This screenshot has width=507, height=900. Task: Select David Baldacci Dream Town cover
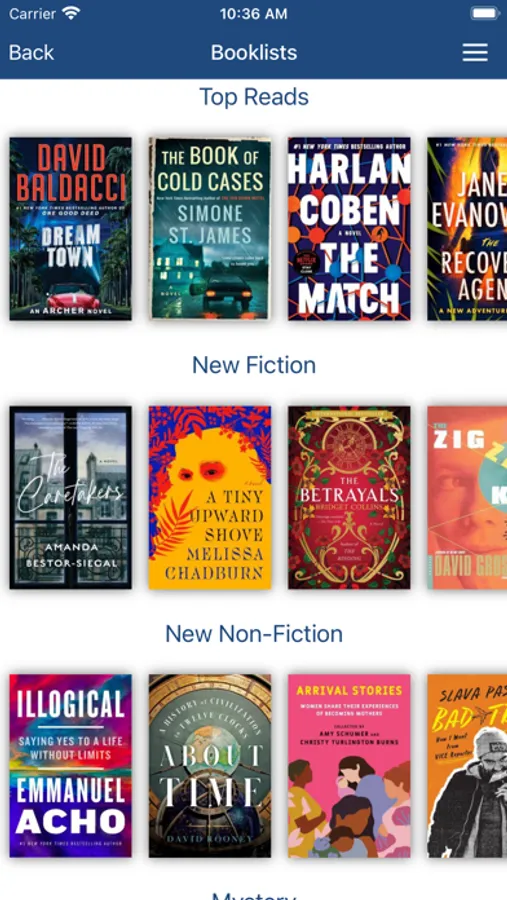pos(71,228)
